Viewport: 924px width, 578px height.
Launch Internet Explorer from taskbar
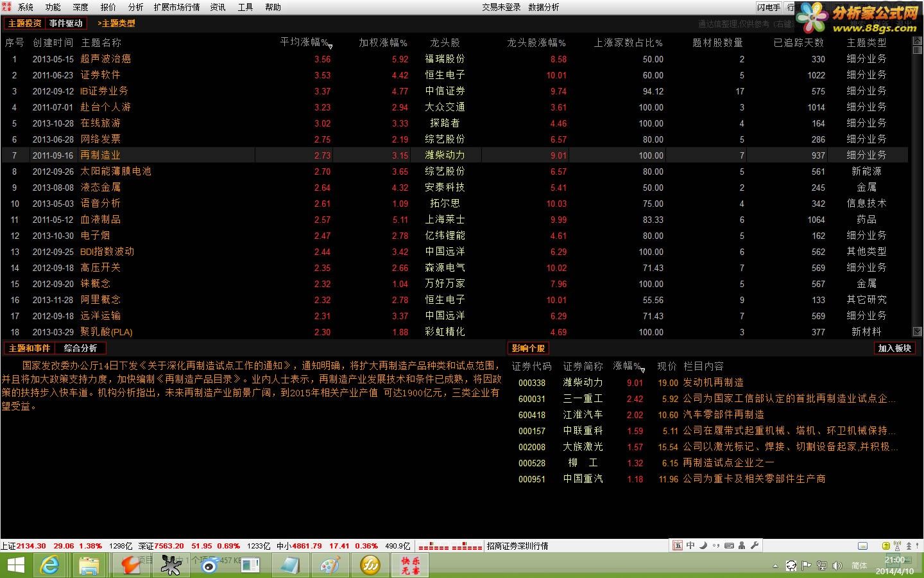click(50, 565)
